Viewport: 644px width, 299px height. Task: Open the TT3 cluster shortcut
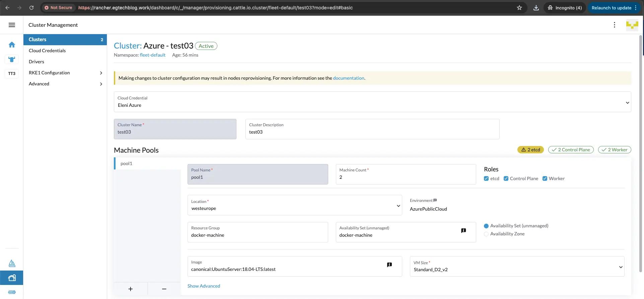(12, 74)
